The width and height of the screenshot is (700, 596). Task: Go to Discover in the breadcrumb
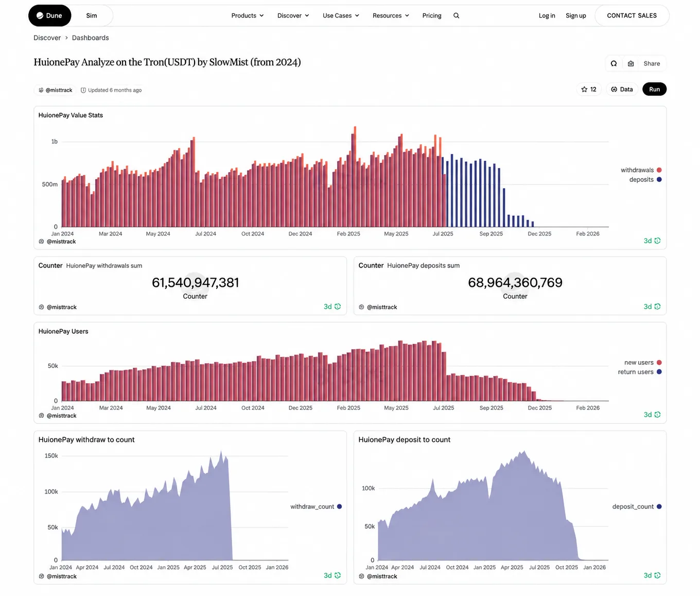point(47,38)
